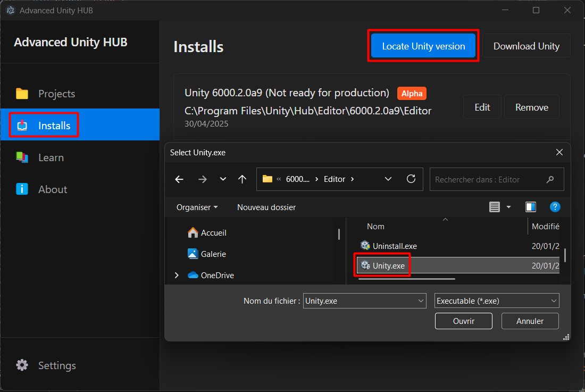This screenshot has width=585, height=392.
Task: Click the Rechercher dans Editor search field
Action: tap(489, 180)
